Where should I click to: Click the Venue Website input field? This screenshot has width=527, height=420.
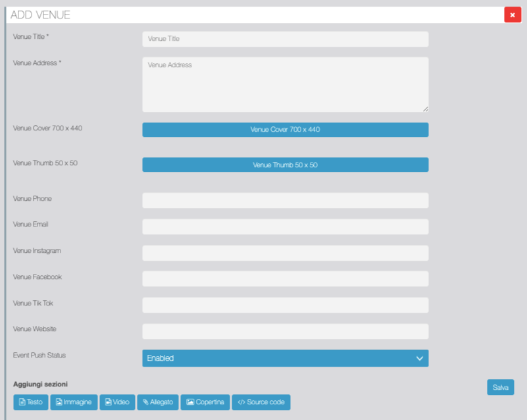[285, 331]
